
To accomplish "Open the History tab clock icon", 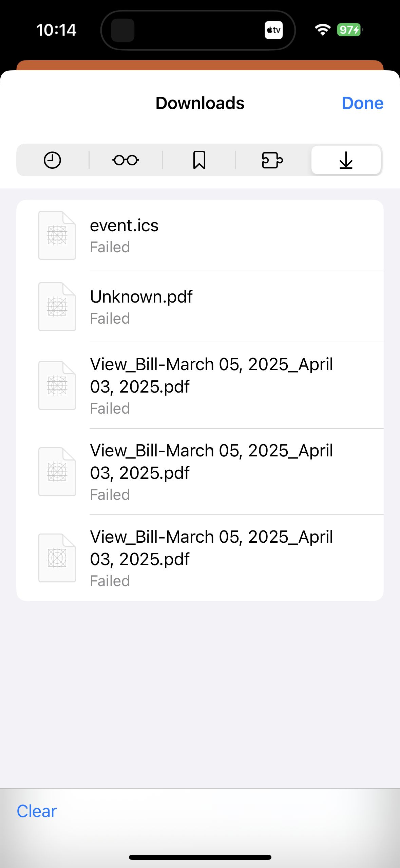I will click(52, 160).
